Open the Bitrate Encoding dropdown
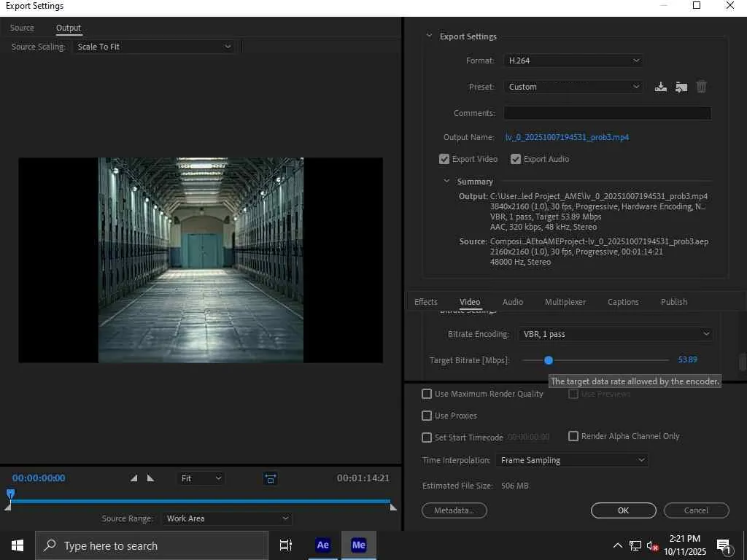 (615, 334)
